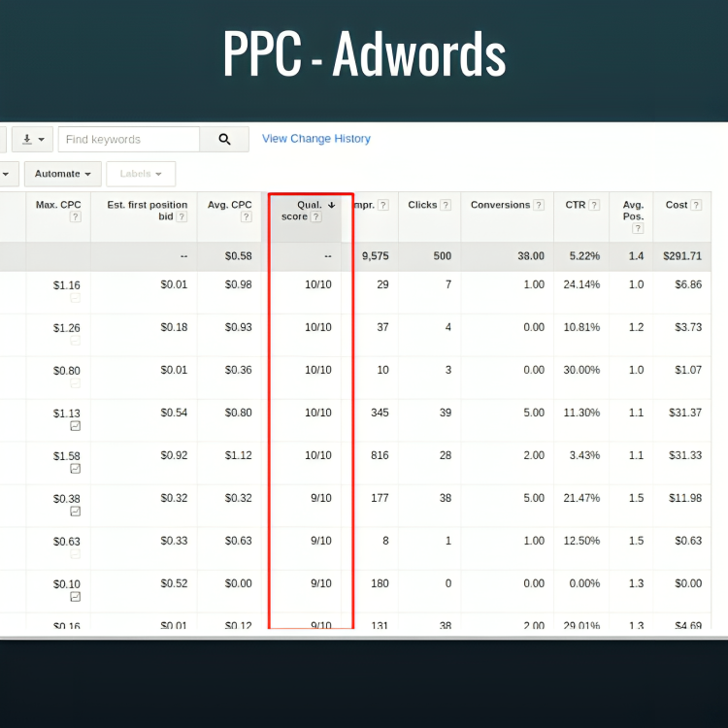Open View Change History link
This screenshot has width=728, height=728.
[316, 139]
